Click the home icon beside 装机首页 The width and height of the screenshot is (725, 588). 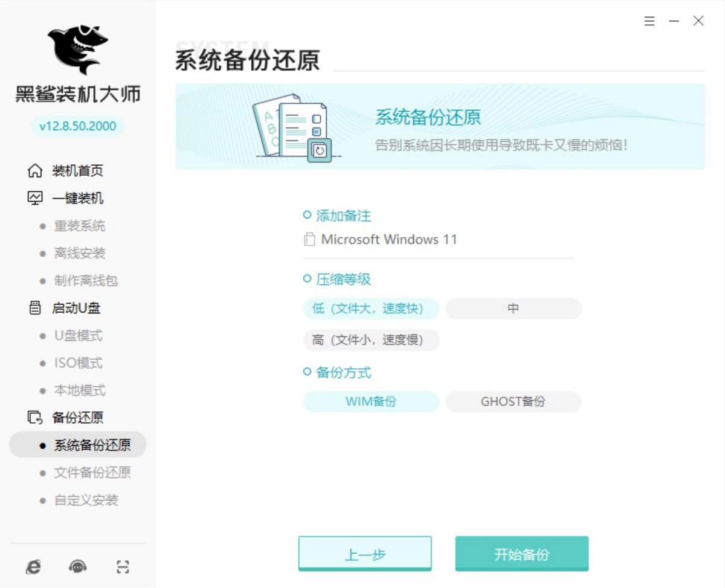pyautogui.click(x=35, y=171)
